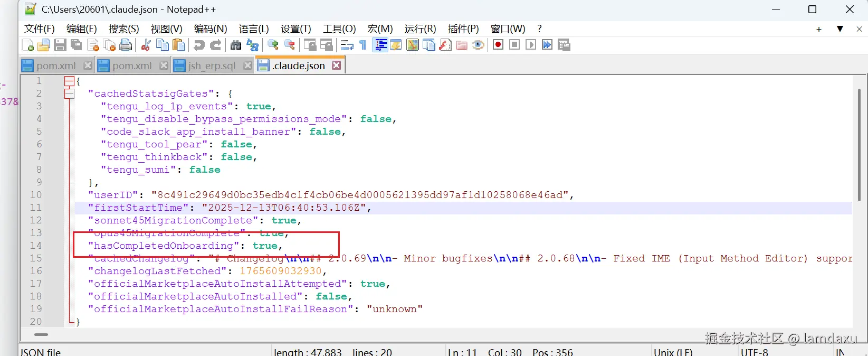This screenshot has width=868, height=356.
Task: Click the Paste clipboard icon
Action: (179, 45)
